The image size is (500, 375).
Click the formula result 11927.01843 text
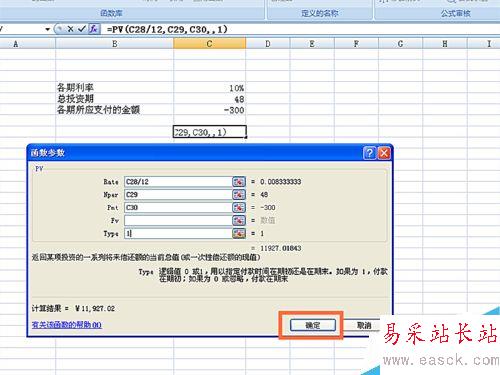tap(280, 248)
